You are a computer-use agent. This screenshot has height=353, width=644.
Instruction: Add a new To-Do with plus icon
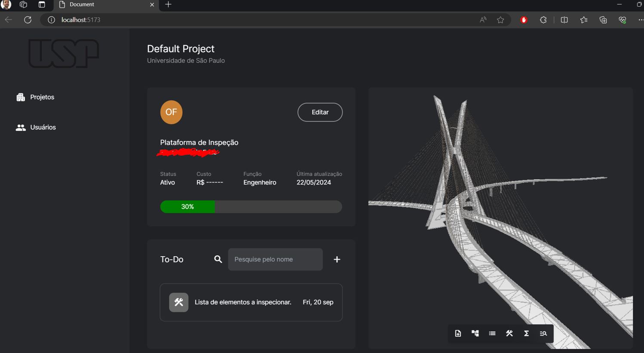coord(337,259)
